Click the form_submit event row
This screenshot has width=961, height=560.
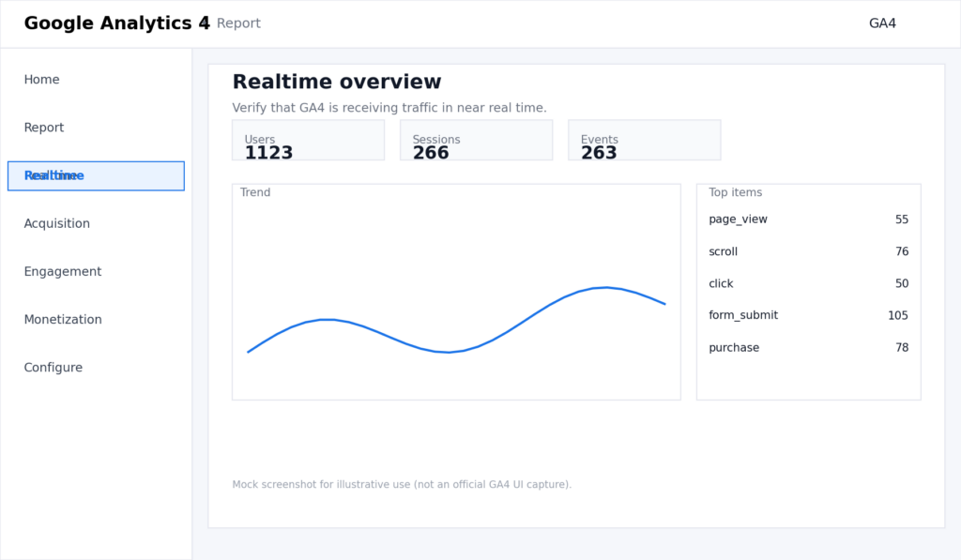808,315
